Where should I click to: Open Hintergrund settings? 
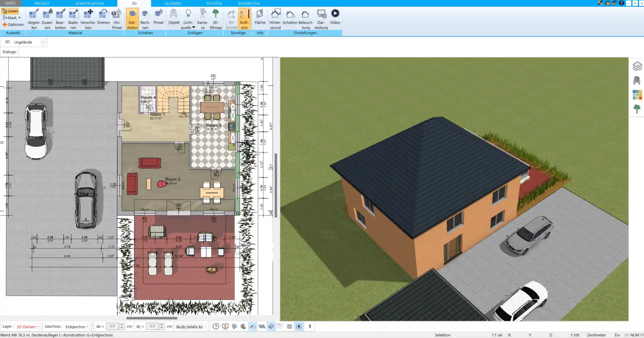[275, 19]
